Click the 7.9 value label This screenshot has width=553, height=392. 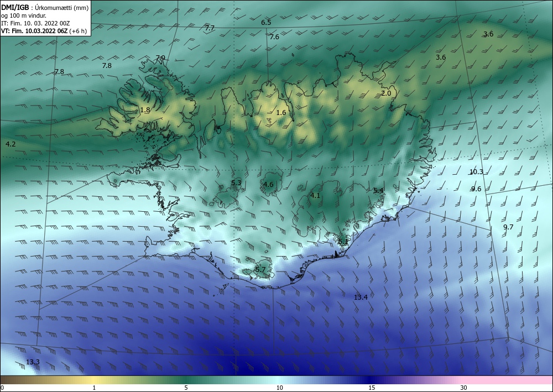click(x=160, y=58)
